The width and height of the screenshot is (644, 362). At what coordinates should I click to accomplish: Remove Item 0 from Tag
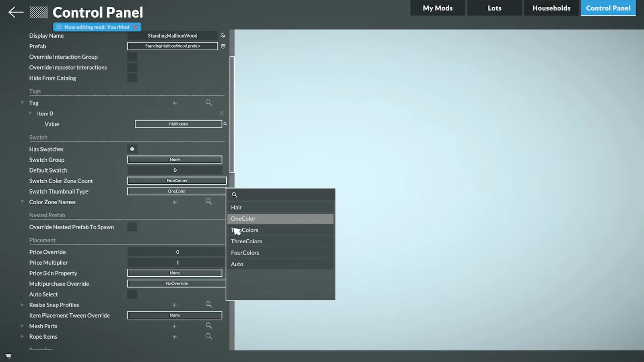click(x=221, y=113)
